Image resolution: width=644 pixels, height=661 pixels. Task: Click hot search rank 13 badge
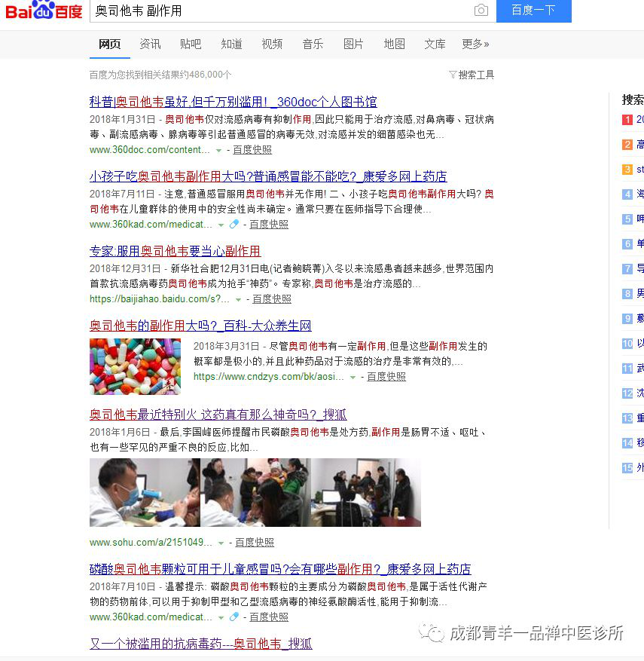[x=627, y=418]
